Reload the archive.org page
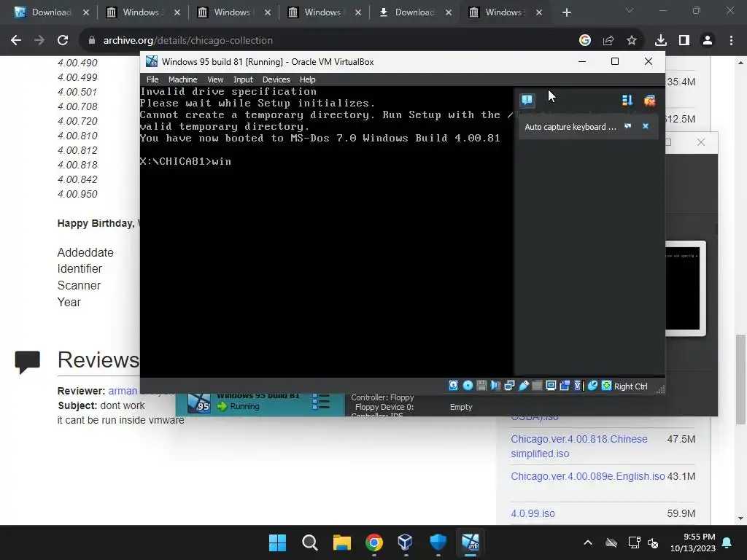747x560 pixels. [x=63, y=41]
